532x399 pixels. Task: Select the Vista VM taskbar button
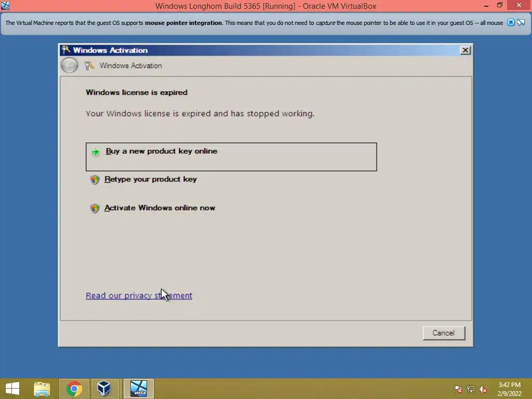click(x=139, y=389)
